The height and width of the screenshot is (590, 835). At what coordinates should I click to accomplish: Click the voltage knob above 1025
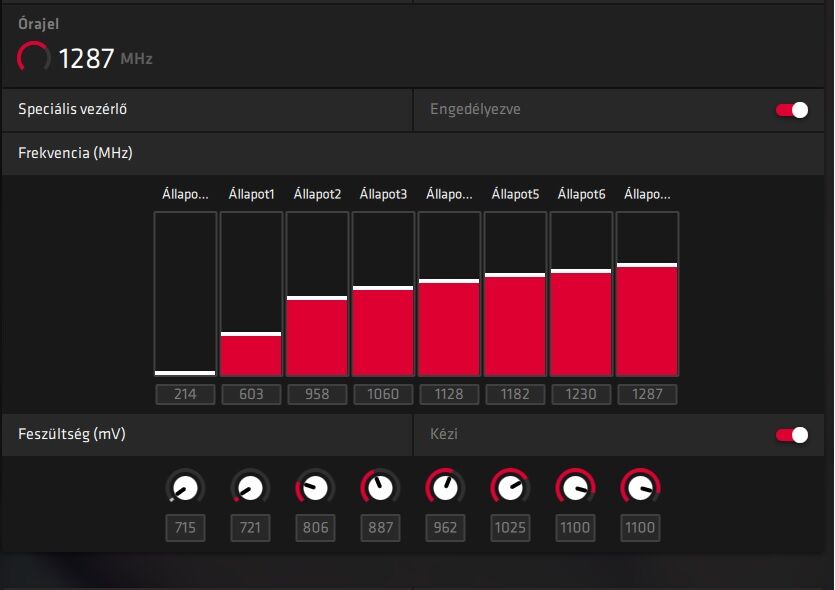tap(510, 487)
